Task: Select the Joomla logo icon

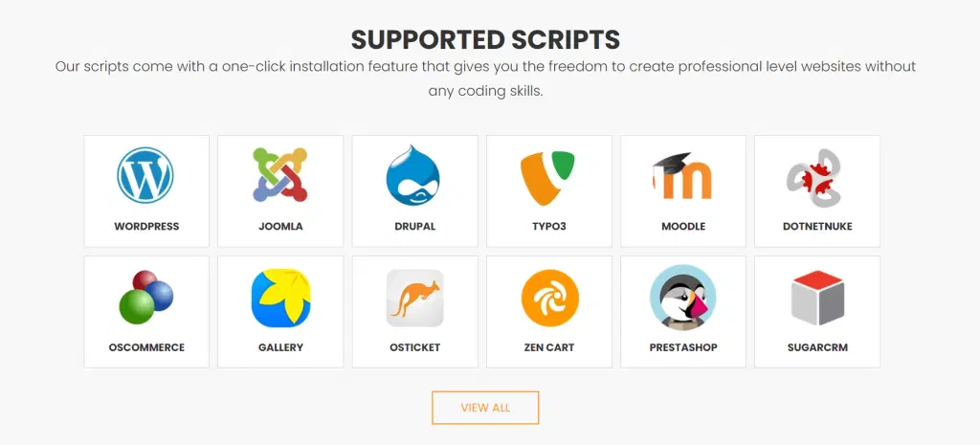Action: 280,175
